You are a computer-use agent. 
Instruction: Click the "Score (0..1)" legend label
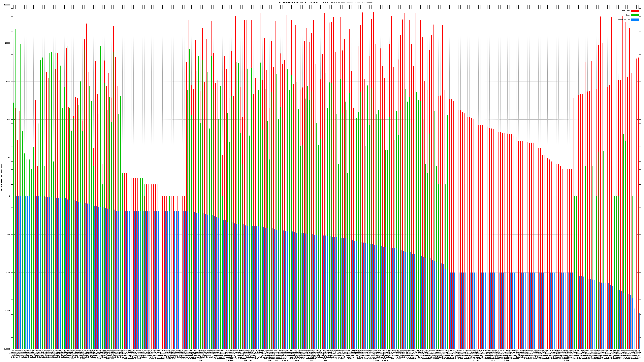pyautogui.click(x=624, y=20)
